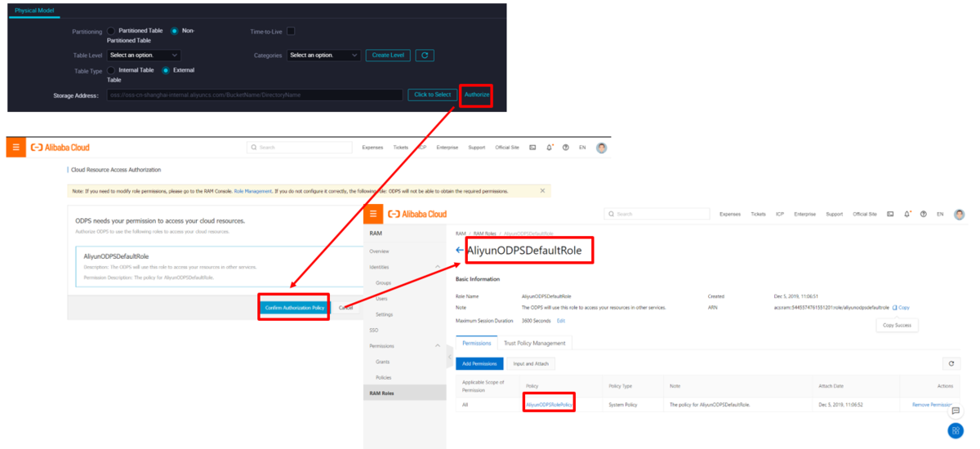
Task: Open Support in the authorization page header
Action: (477, 148)
